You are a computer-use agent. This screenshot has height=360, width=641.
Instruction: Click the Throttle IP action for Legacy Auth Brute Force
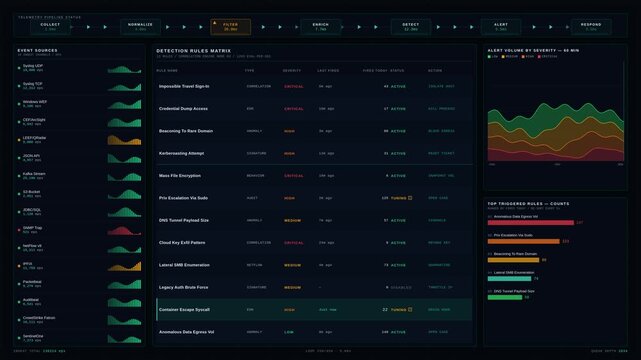[x=440, y=287]
